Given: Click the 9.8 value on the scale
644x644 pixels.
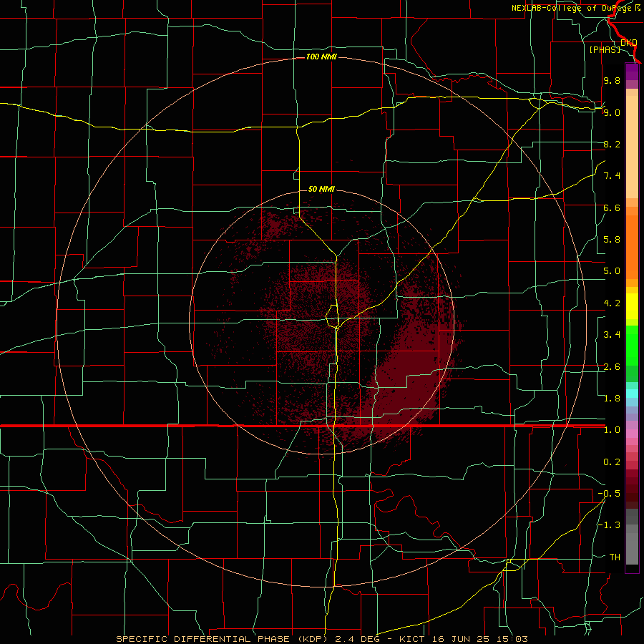Looking at the screenshot, I should (612, 80).
